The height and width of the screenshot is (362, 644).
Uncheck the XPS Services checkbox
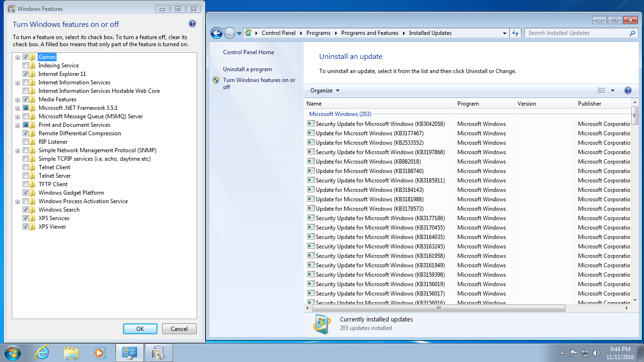click(25, 218)
